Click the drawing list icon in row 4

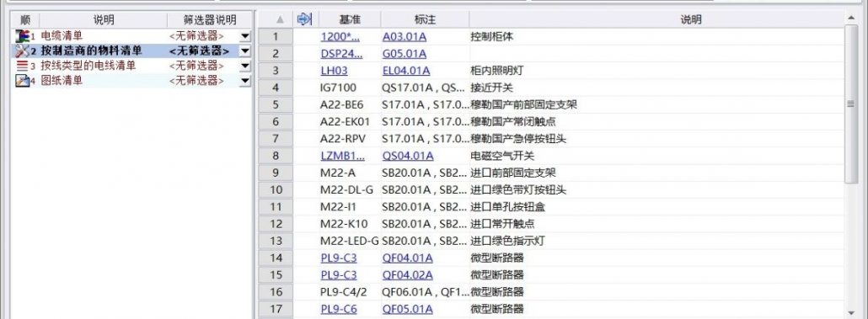[22, 81]
